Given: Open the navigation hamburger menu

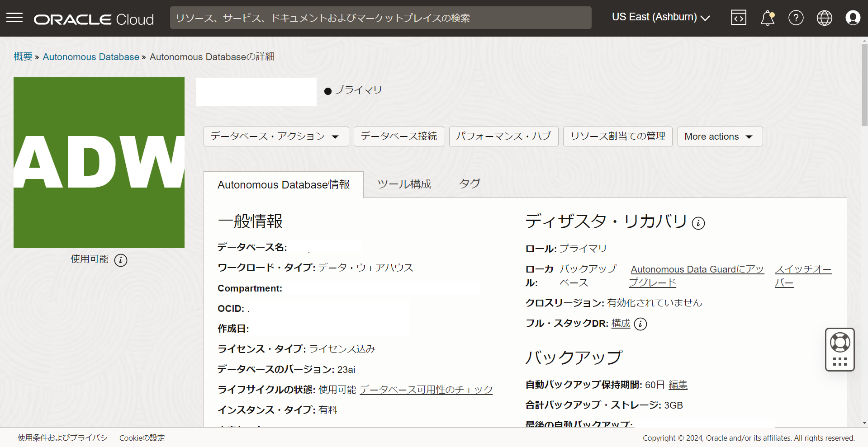Looking at the screenshot, I should coord(14,18).
